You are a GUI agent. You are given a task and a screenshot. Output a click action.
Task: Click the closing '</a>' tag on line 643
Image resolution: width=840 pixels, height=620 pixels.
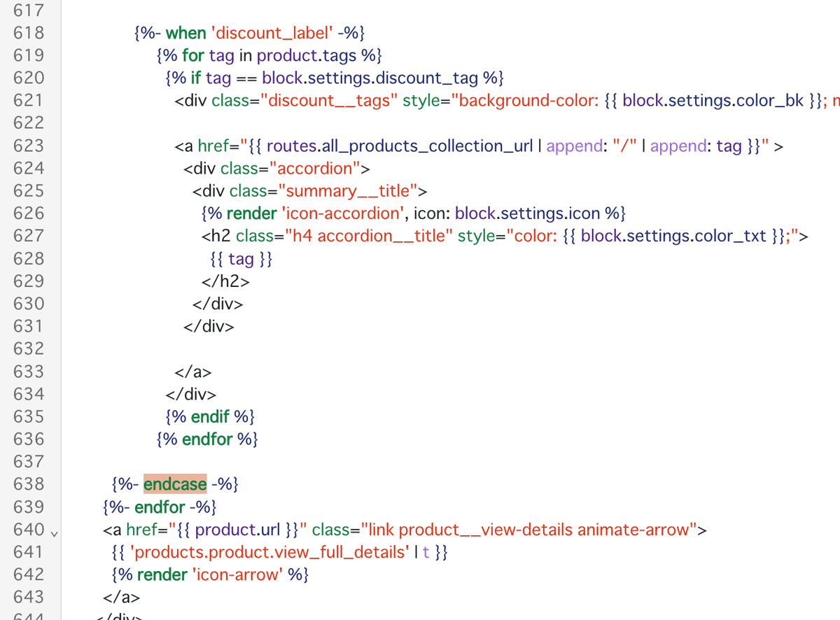coord(122,598)
